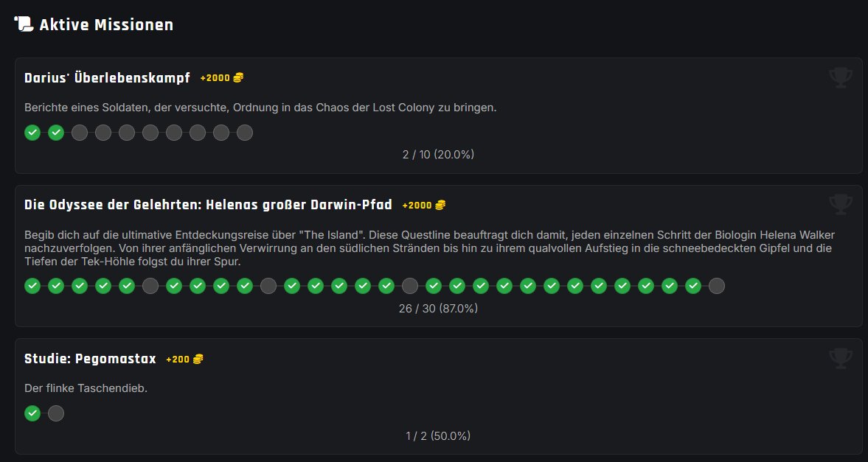
Task: Click the 26 / 30 (87.0%) progress text
Action: coord(438,309)
